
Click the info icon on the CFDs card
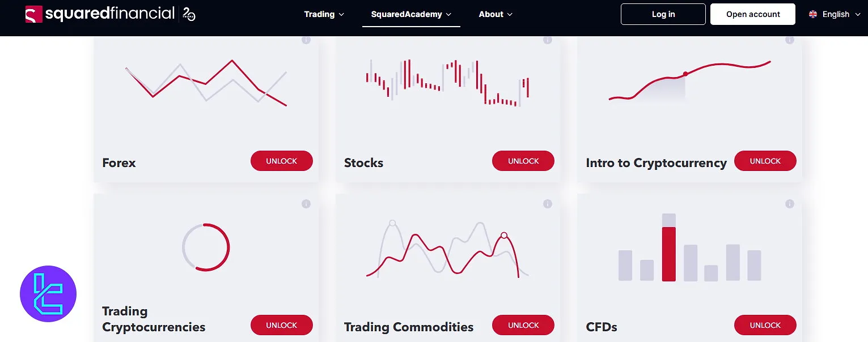tap(790, 204)
